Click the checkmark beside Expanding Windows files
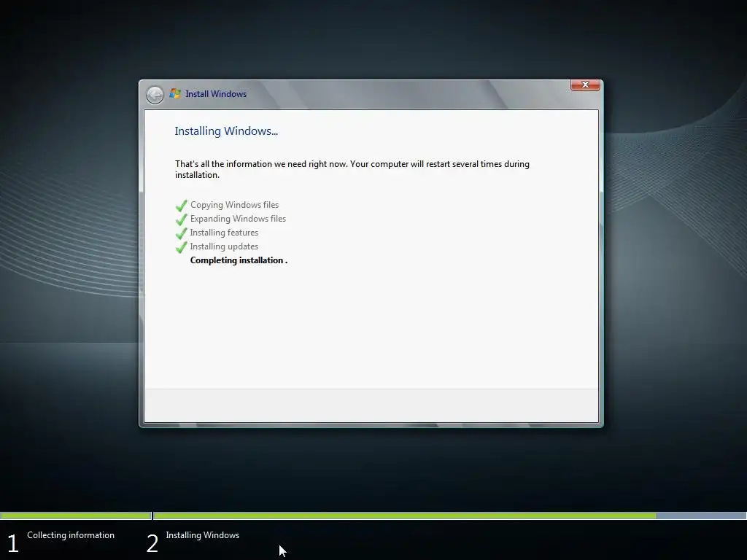This screenshot has height=560, width=747. 181,219
